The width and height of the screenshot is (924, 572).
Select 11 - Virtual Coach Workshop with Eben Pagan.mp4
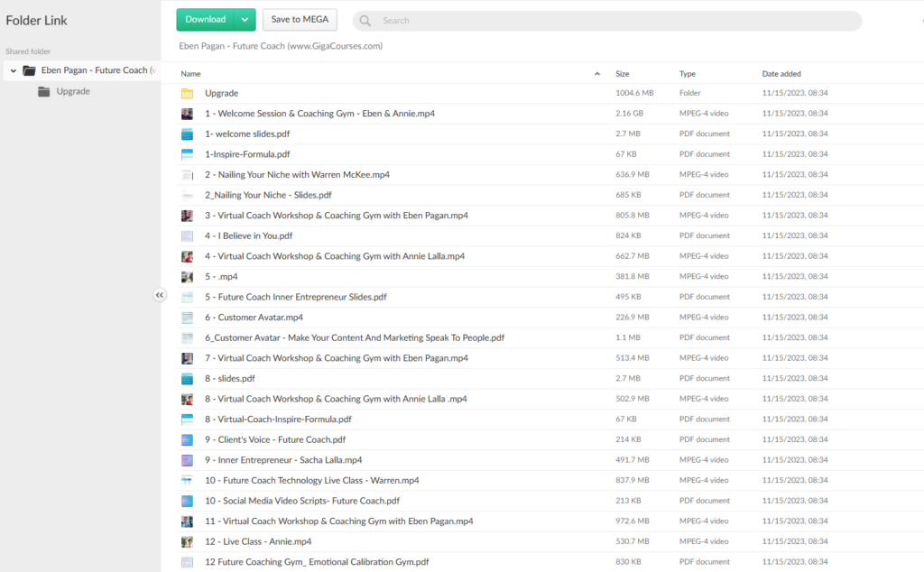point(339,521)
